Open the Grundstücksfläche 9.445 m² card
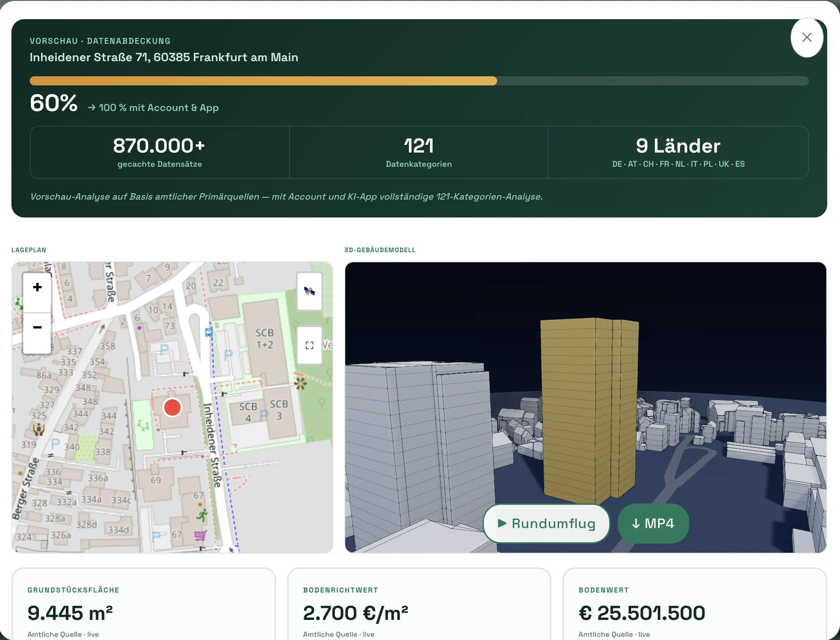The width and height of the screenshot is (840, 640). [x=143, y=604]
